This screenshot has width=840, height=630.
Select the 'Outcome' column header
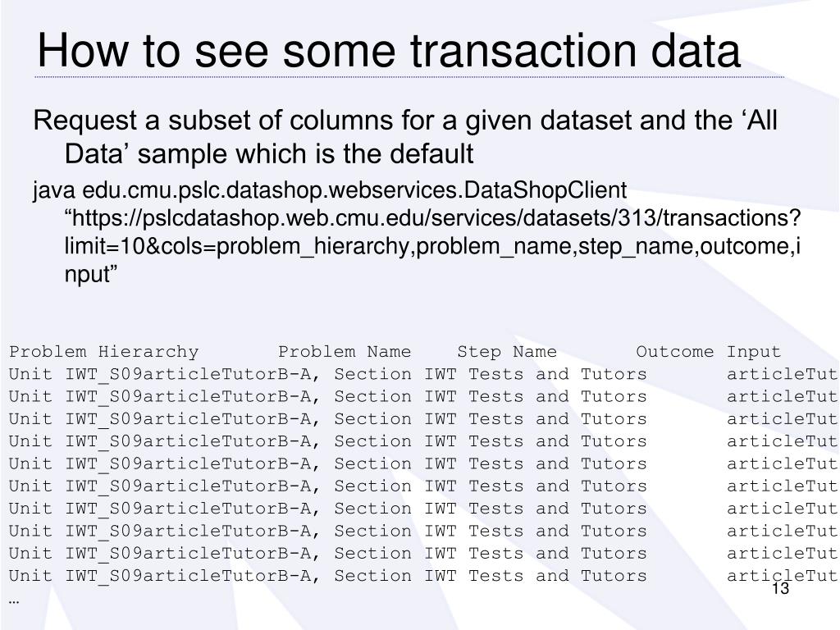pos(675,352)
